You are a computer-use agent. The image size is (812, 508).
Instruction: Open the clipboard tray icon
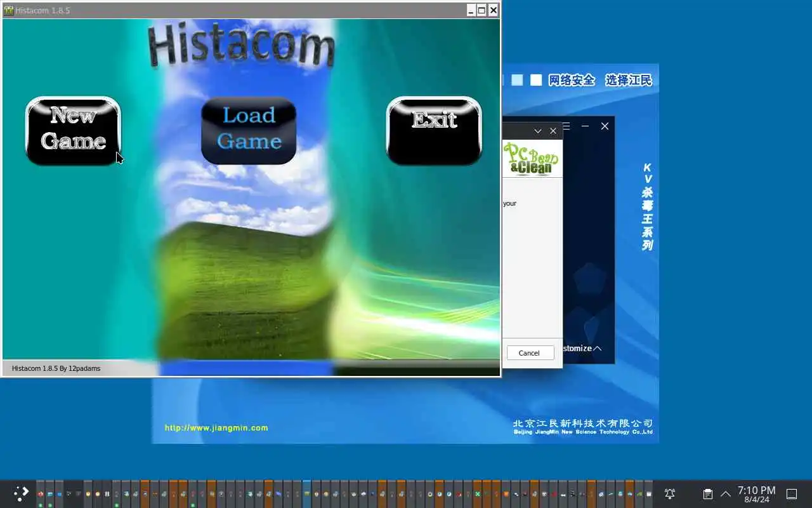(x=707, y=493)
